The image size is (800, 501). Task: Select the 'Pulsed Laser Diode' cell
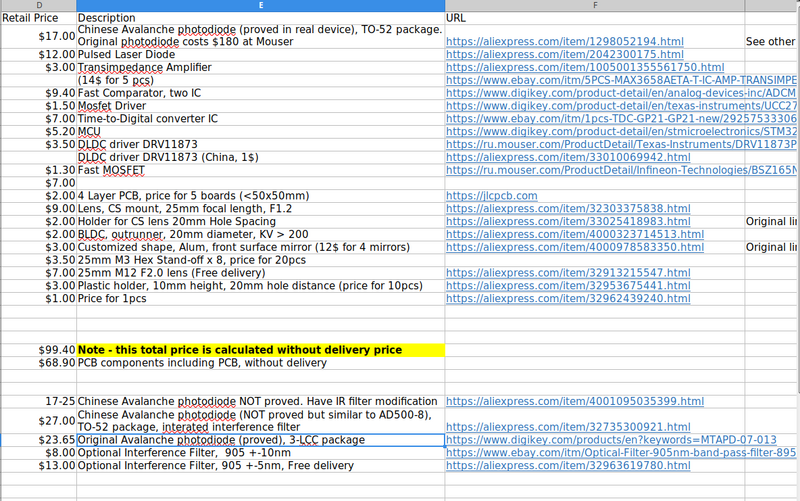261,55
